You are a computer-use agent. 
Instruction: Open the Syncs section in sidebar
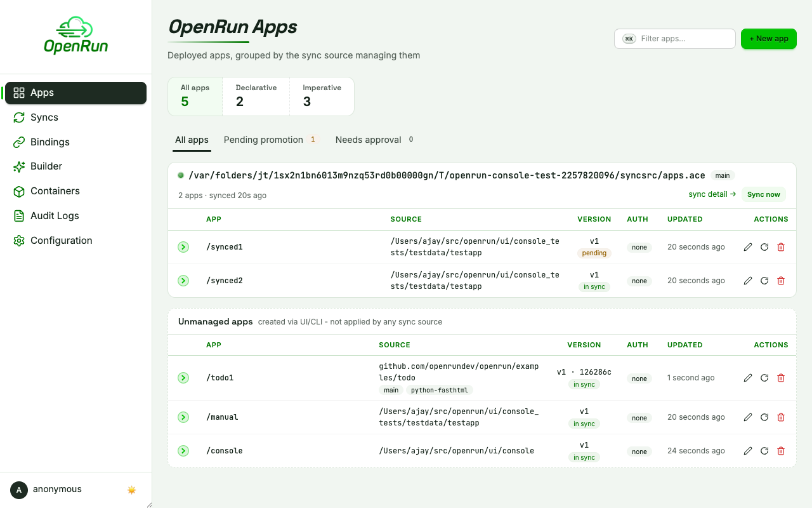(x=75, y=117)
